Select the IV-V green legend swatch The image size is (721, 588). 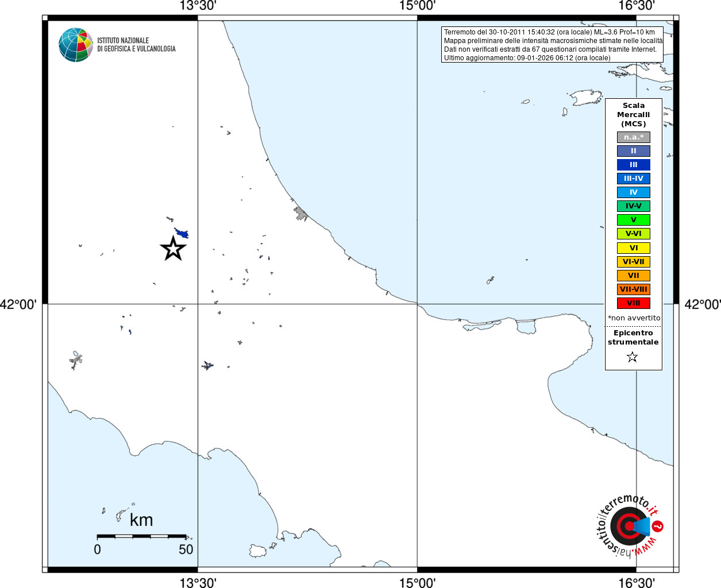634,206
